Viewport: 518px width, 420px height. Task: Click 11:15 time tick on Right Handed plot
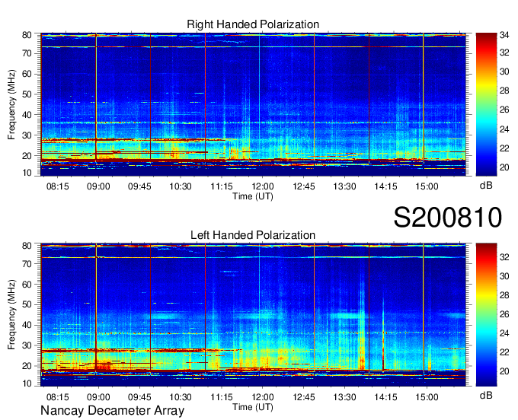pyautogui.click(x=222, y=186)
